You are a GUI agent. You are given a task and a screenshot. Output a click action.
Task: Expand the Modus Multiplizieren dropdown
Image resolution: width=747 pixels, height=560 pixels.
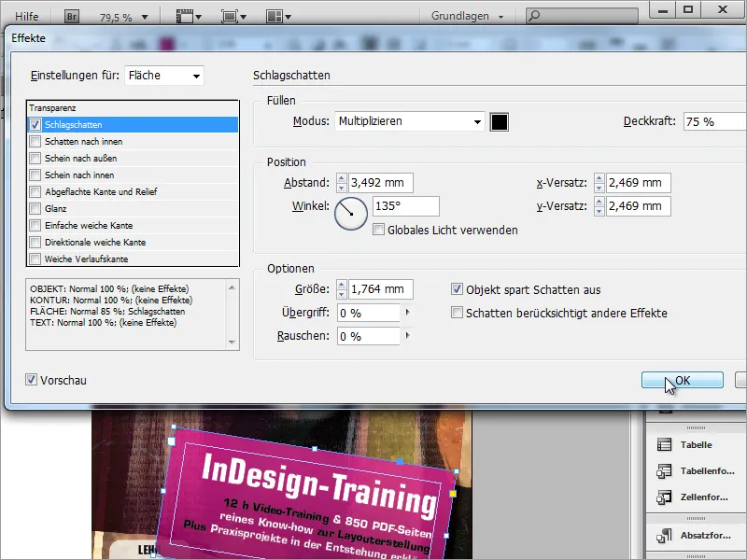click(x=410, y=121)
